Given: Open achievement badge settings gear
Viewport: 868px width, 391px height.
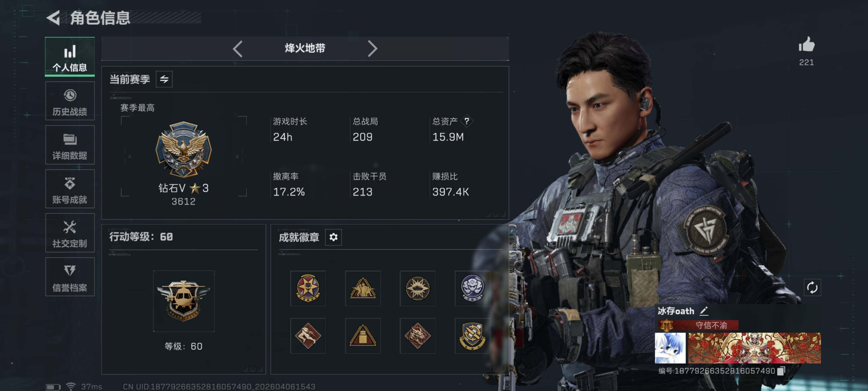Looking at the screenshot, I should (333, 237).
